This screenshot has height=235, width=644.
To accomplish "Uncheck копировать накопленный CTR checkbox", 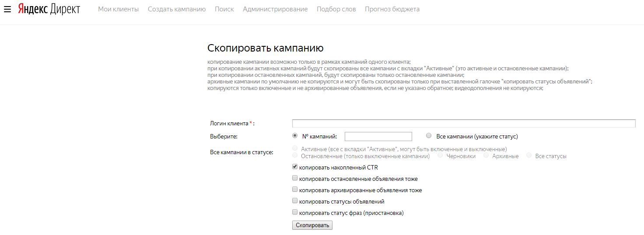I will coord(295,167).
